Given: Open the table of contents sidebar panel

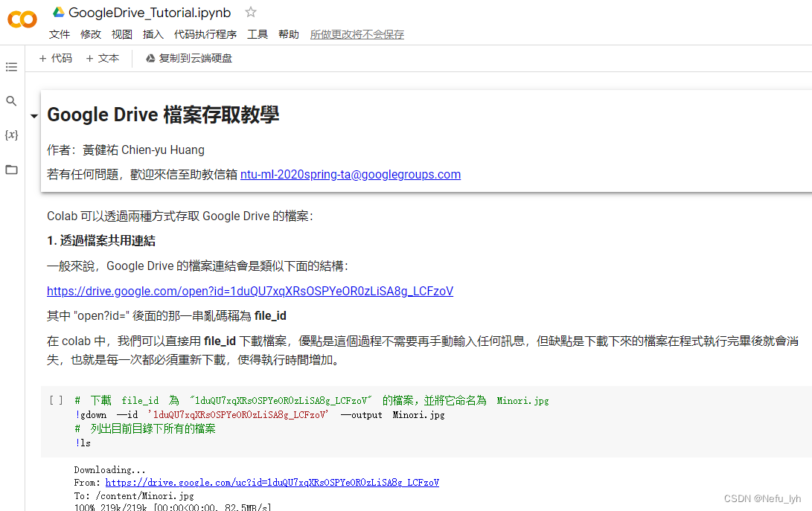Looking at the screenshot, I should click(11, 67).
